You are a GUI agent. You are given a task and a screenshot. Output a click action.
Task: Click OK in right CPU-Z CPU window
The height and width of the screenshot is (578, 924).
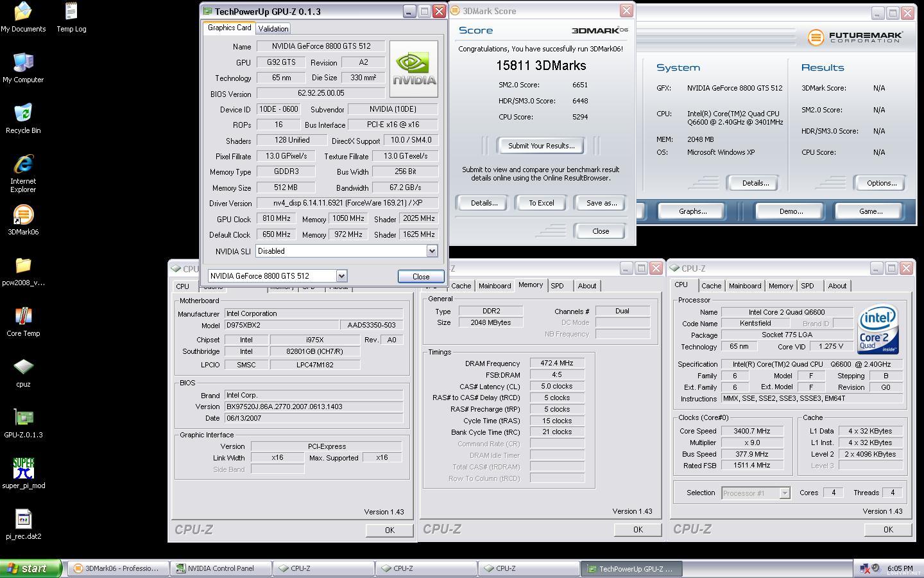887,529
